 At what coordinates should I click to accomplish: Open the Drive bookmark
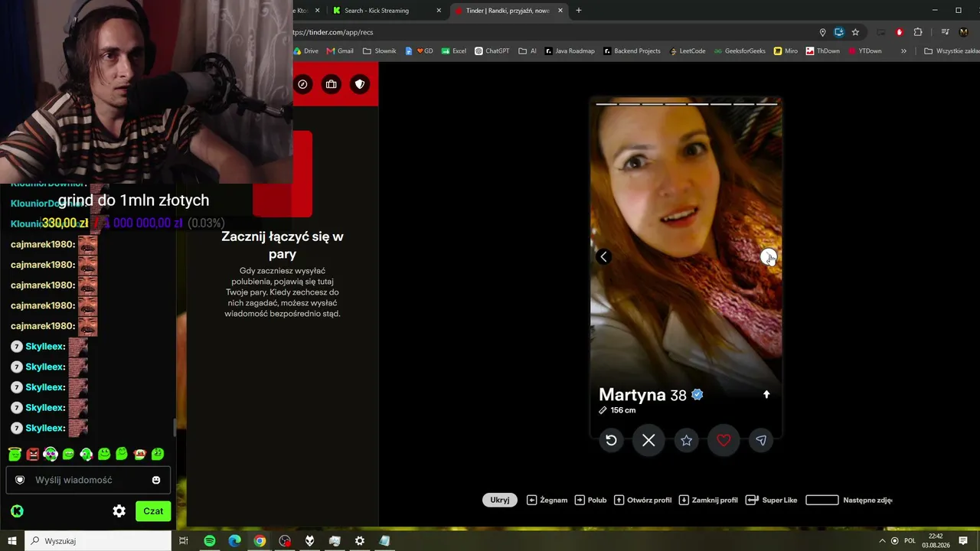[x=306, y=51]
